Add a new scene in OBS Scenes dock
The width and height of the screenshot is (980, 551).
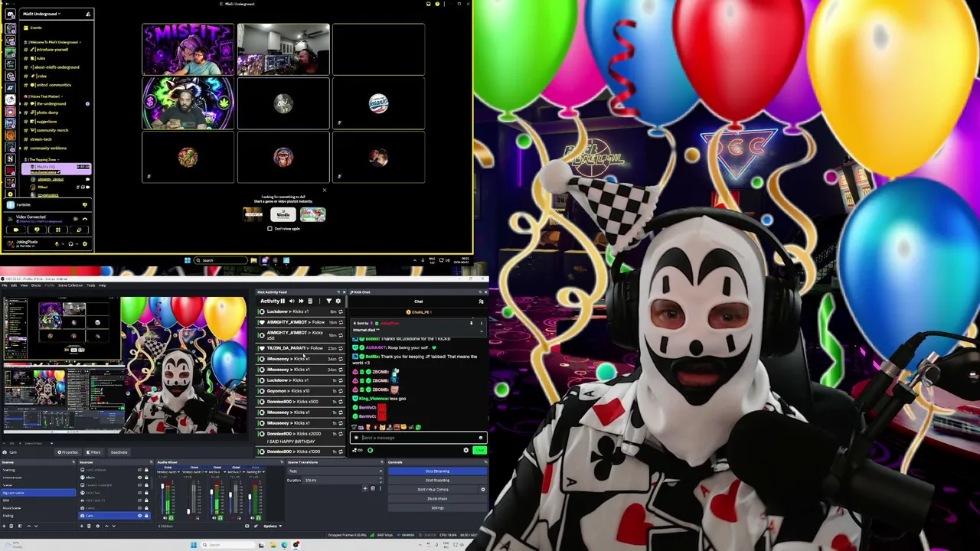[5, 526]
